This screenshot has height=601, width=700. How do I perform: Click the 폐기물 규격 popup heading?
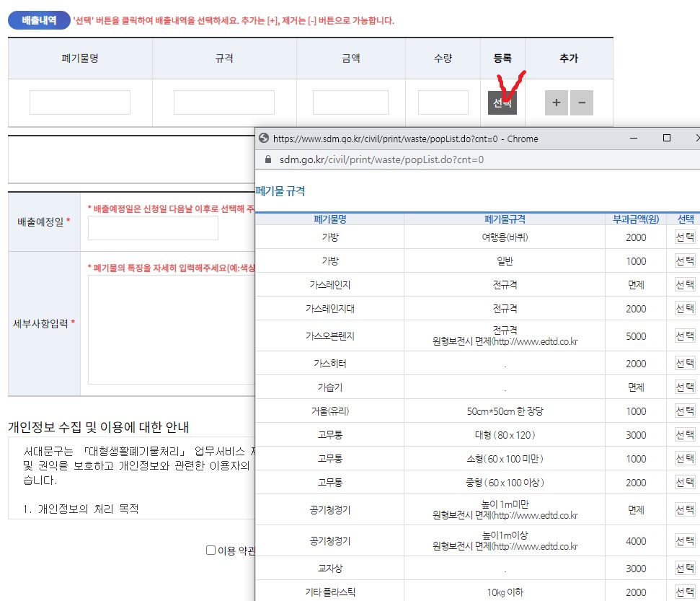click(280, 191)
